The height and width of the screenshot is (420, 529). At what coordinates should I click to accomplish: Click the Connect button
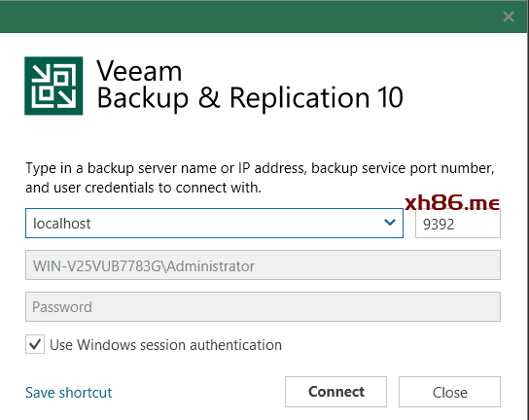click(x=335, y=392)
